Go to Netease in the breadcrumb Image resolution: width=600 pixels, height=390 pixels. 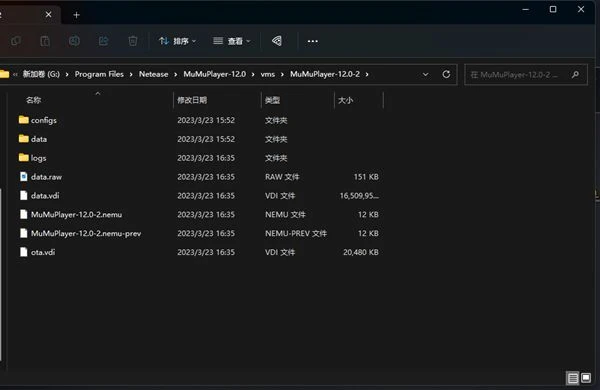[153, 74]
